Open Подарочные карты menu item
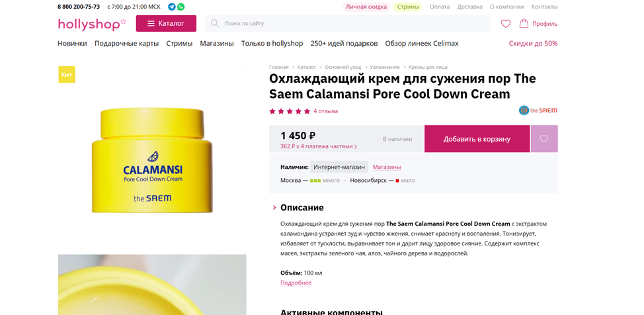Image resolution: width=644 pixels, height=315 pixels. pyautogui.click(x=126, y=43)
